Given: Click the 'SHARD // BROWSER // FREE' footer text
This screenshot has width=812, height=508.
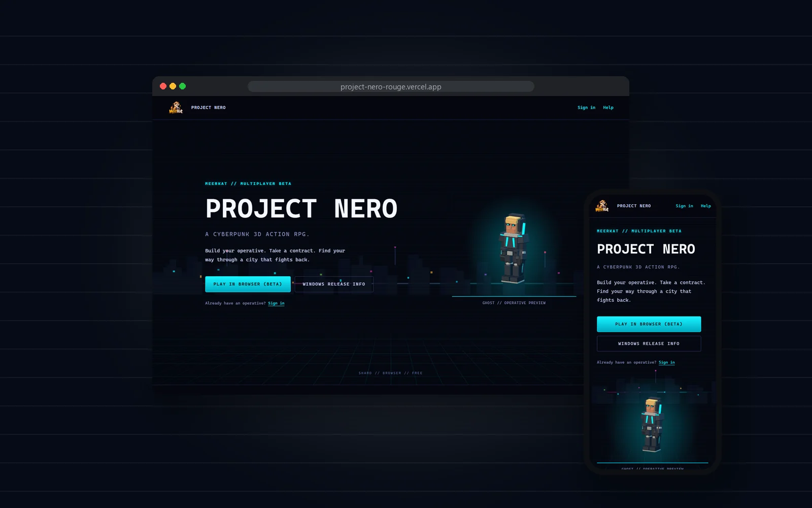Looking at the screenshot, I should point(390,373).
